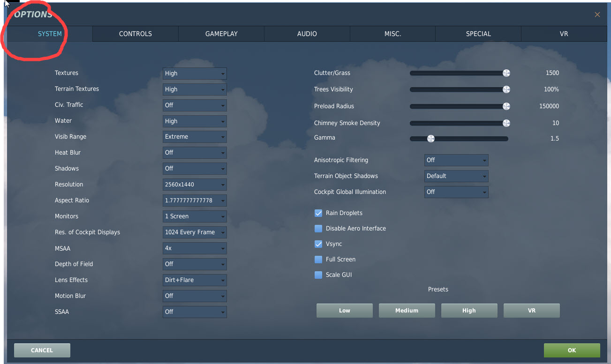The width and height of the screenshot is (611, 364).
Task: Open the CONTROLS tab
Action: pos(136,34)
